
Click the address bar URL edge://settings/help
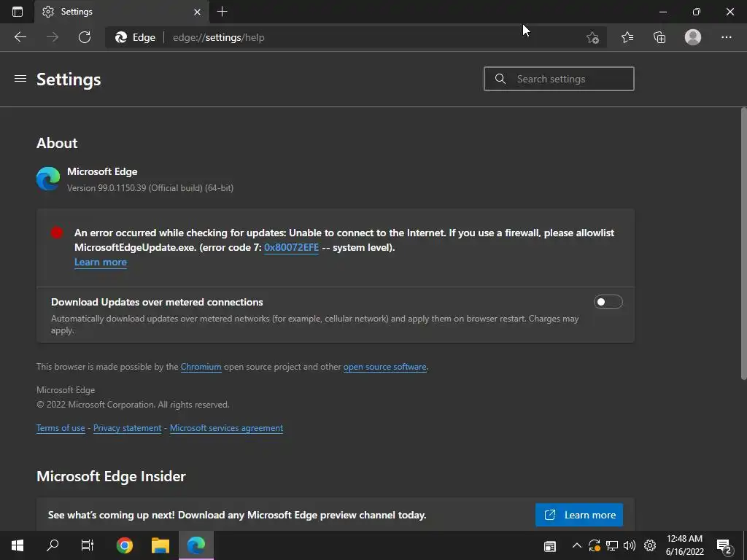coord(218,37)
